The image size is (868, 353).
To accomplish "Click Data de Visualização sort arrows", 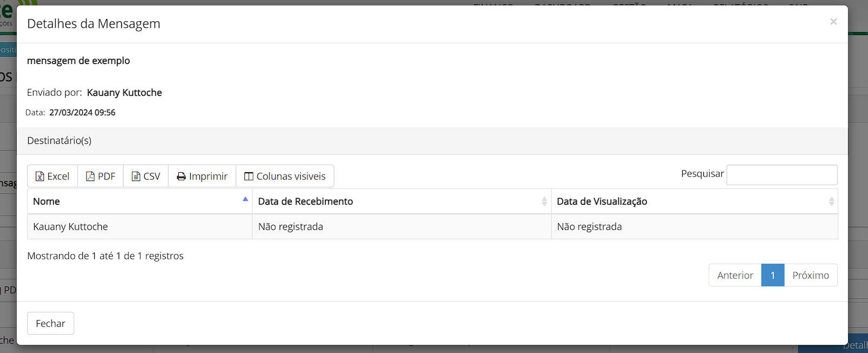I will pyautogui.click(x=831, y=201).
